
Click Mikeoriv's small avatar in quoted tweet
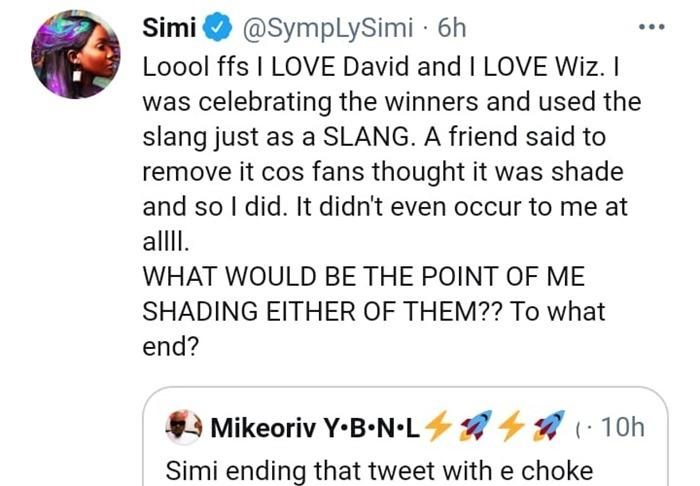pos(181,428)
